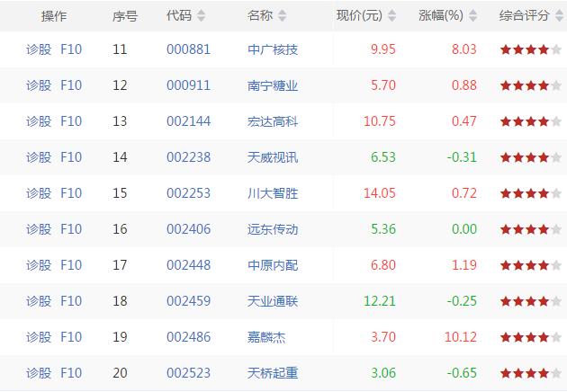
Task: Select price 14.05 cell
Action: click(380, 193)
